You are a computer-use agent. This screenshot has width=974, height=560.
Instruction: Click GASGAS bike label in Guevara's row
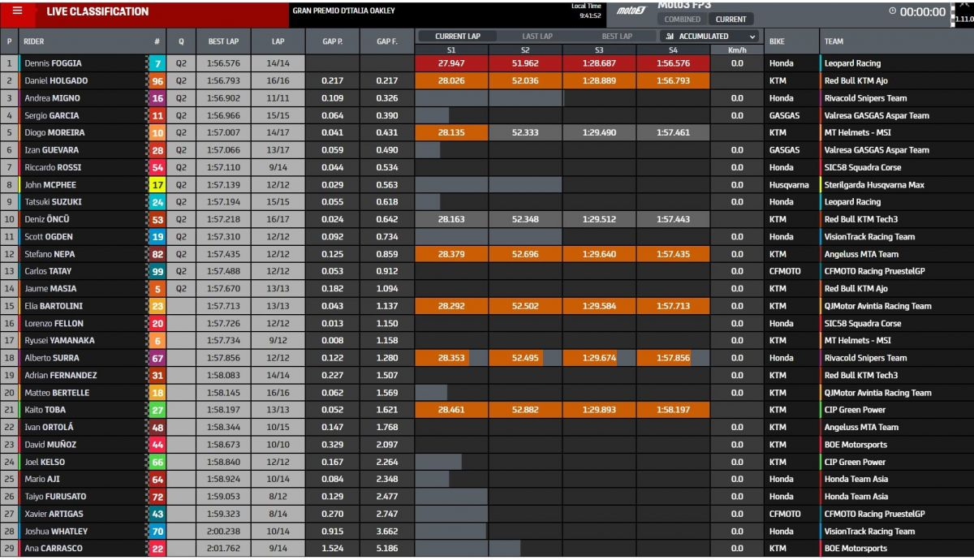click(784, 150)
